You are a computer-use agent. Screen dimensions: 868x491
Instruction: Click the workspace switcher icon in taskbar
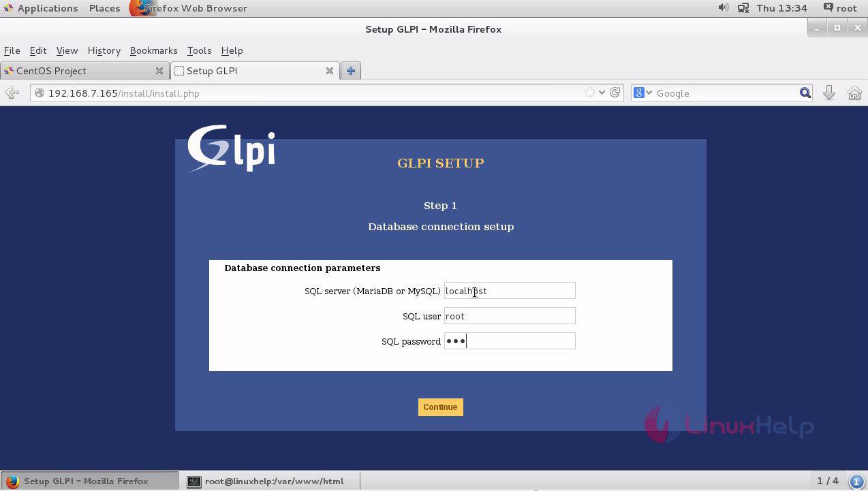click(856, 481)
